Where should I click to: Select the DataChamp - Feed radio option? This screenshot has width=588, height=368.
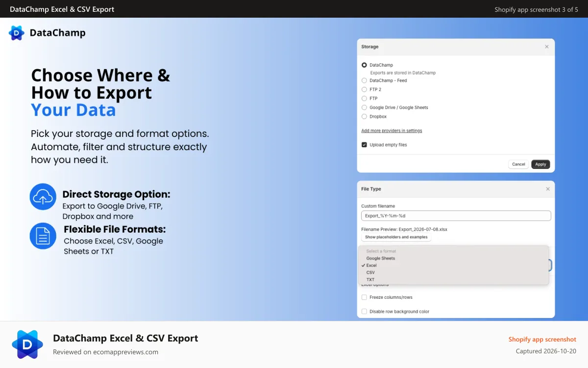(364, 80)
